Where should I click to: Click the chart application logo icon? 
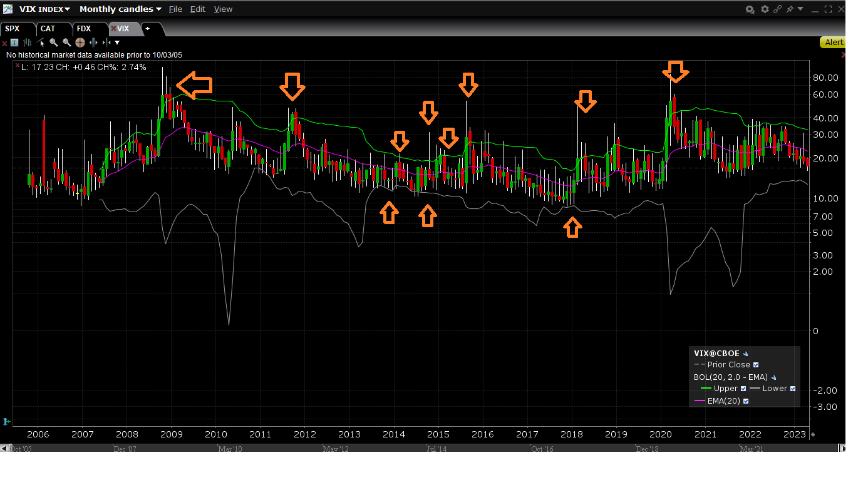click(8, 9)
